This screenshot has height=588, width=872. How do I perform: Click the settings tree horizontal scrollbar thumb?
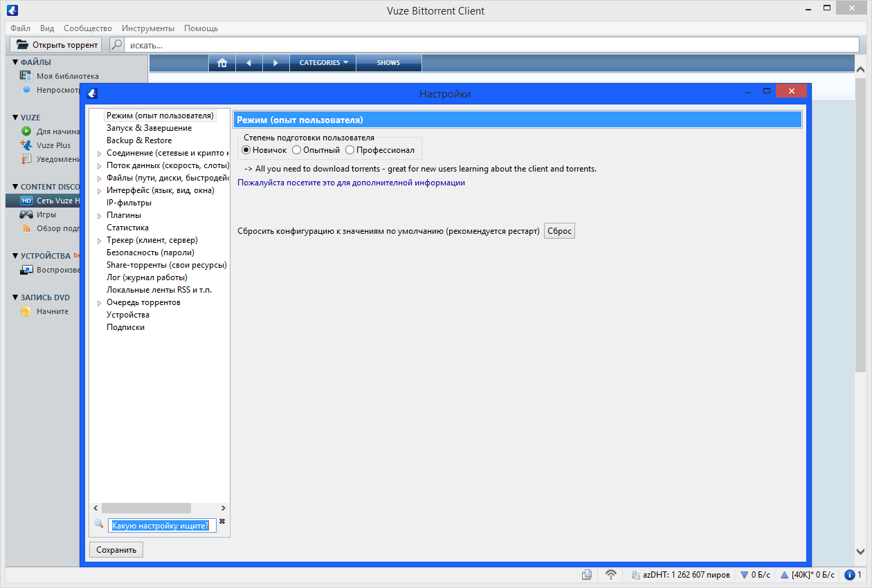146,508
